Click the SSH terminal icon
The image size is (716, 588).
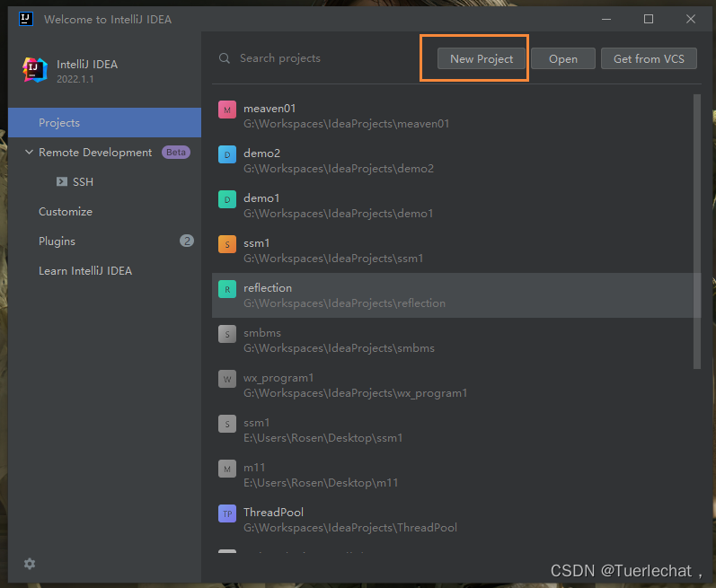pyautogui.click(x=62, y=181)
